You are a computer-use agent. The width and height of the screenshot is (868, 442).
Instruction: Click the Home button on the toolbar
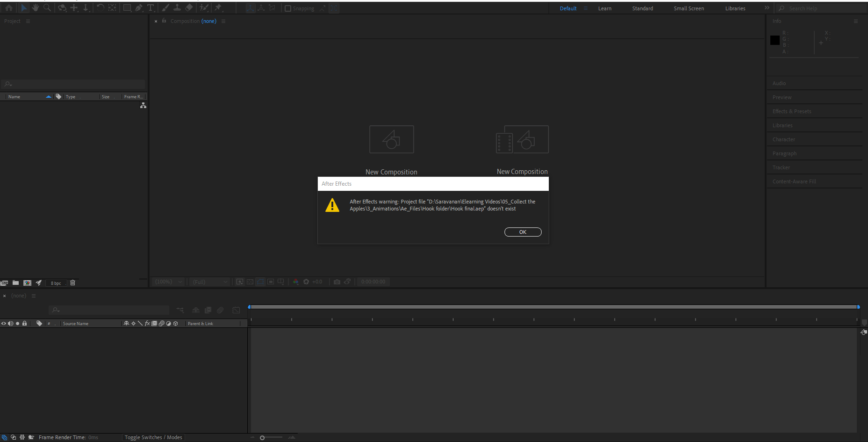click(8, 7)
